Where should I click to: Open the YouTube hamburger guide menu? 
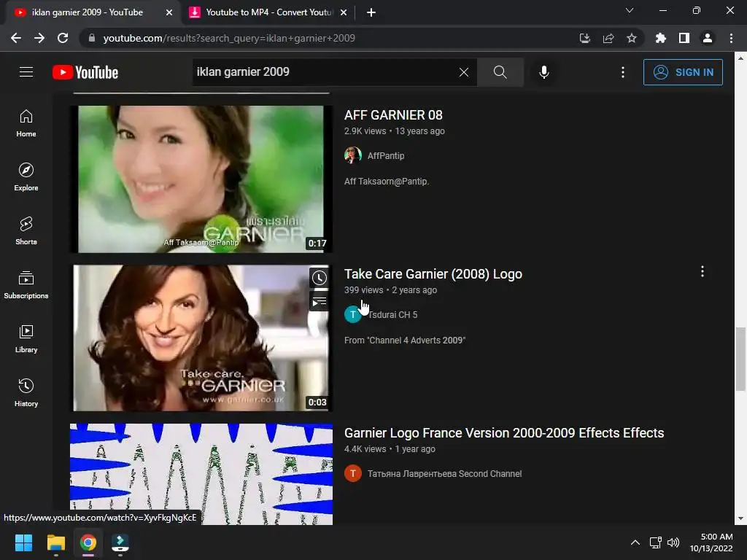(x=26, y=72)
